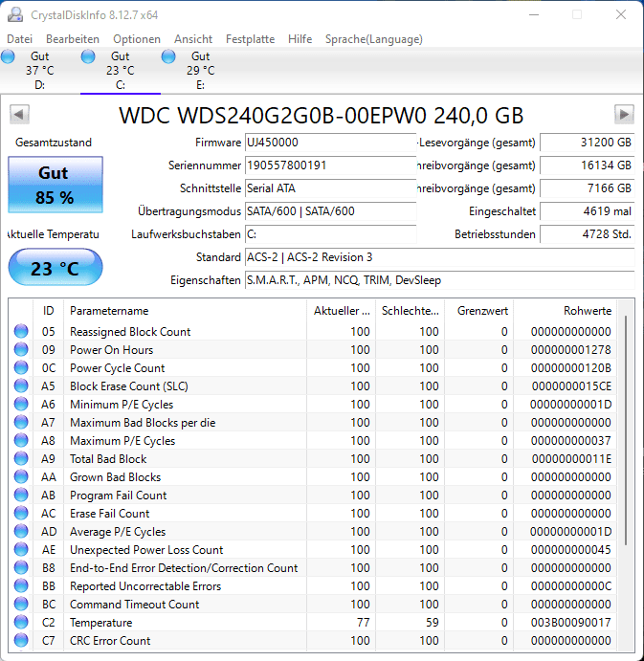Click the Parametername column header
Image resolution: width=644 pixels, height=661 pixels.
185,311
